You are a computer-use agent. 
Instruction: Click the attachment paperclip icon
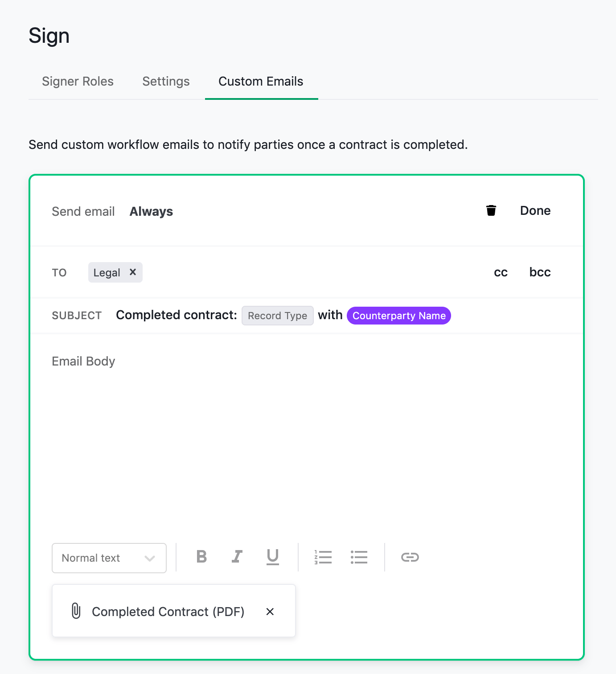(x=75, y=611)
